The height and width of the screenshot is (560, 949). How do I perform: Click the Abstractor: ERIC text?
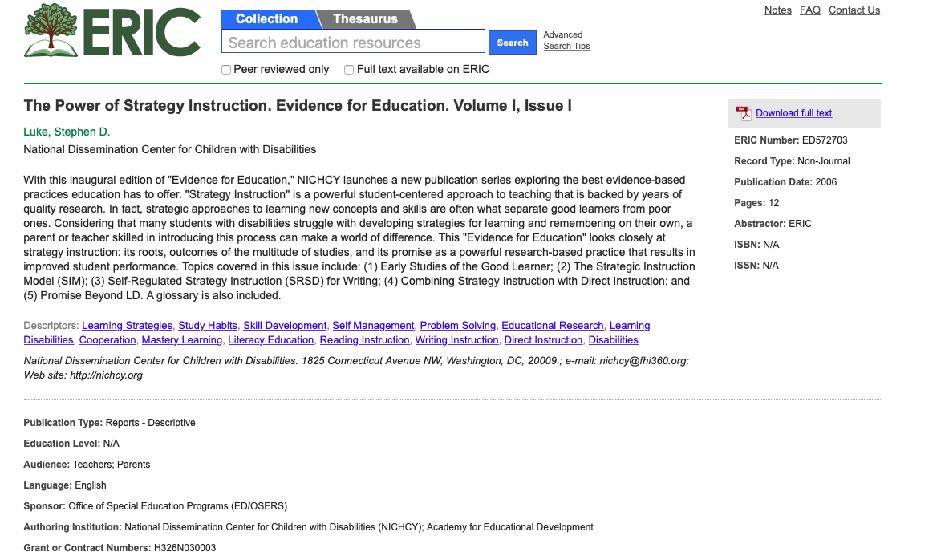pyautogui.click(x=773, y=224)
